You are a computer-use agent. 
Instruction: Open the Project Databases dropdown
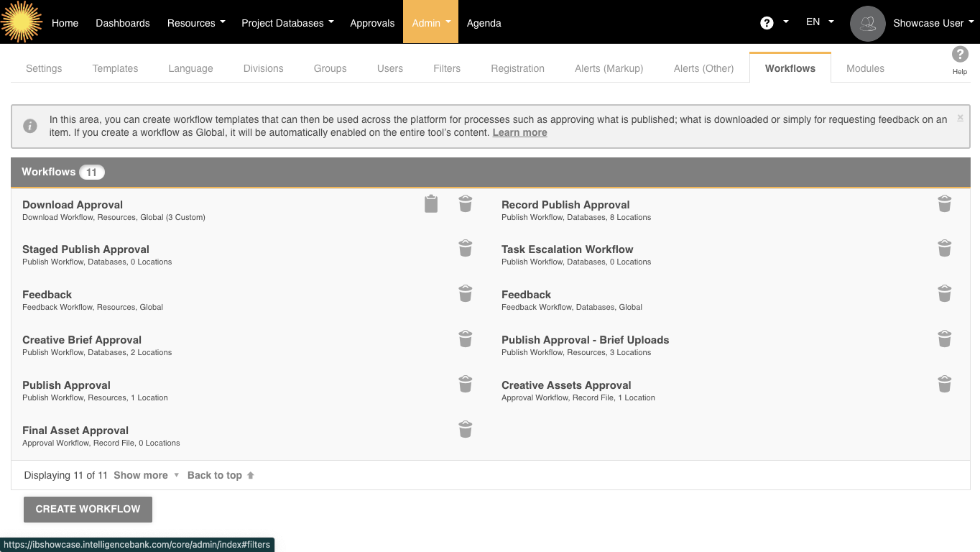coord(287,23)
